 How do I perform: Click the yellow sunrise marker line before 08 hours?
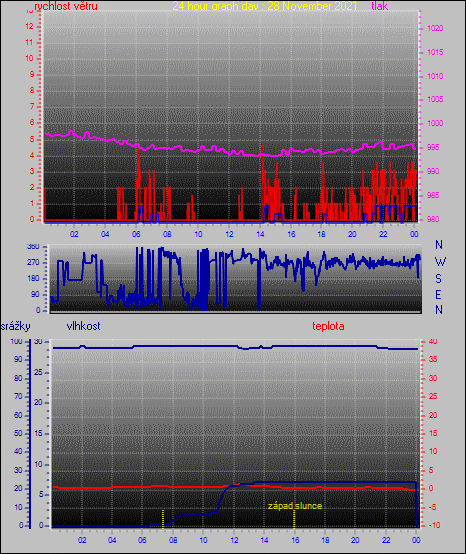(x=163, y=519)
